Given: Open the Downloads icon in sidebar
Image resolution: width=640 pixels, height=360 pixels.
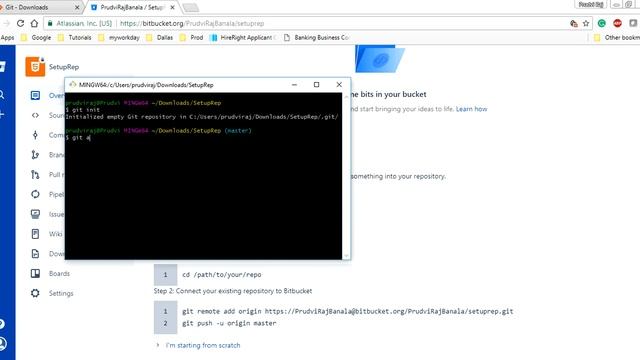Looking at the screenshot, I should [36, 253].
